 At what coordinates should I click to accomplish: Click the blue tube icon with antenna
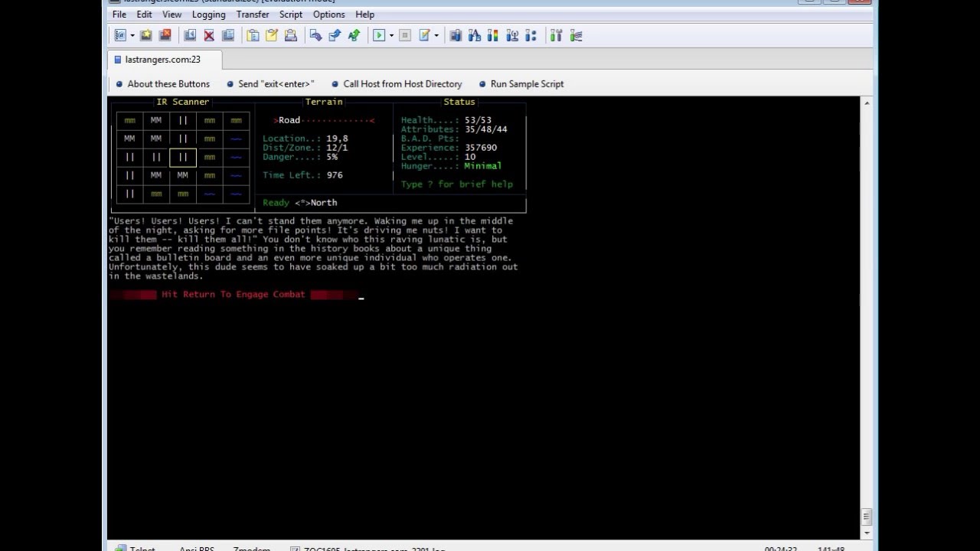(x=511, y=35)
